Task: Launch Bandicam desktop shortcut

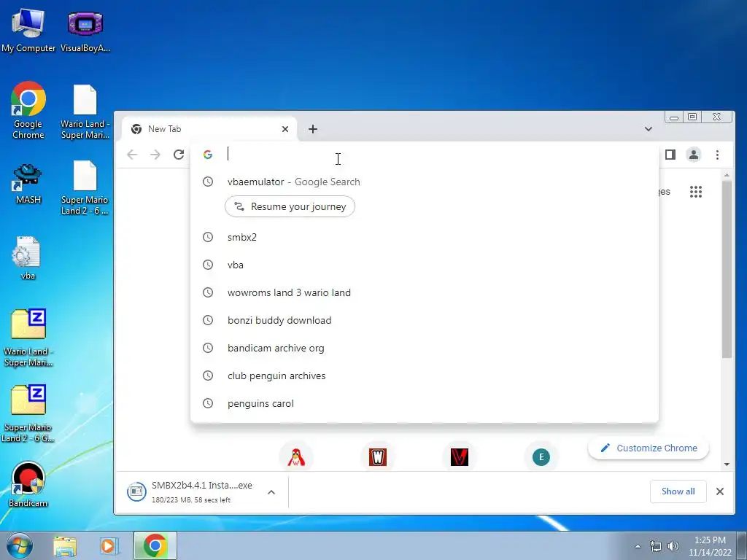Action: click(28, 484)
